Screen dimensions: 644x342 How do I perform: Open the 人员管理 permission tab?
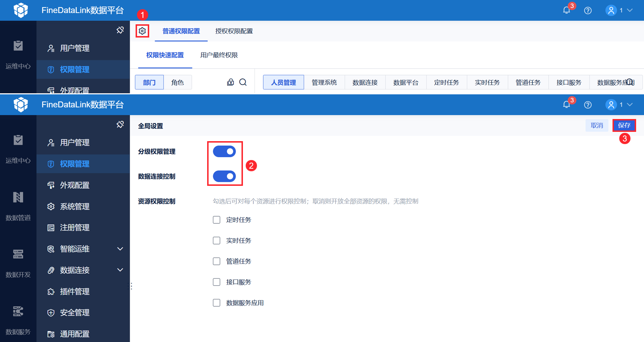click(283, 83)
